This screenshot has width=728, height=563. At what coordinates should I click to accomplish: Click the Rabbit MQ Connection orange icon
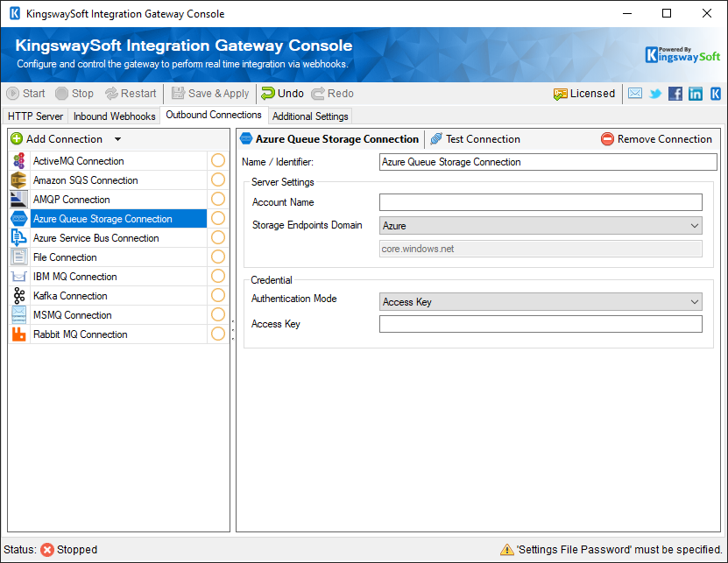(19, 334)
